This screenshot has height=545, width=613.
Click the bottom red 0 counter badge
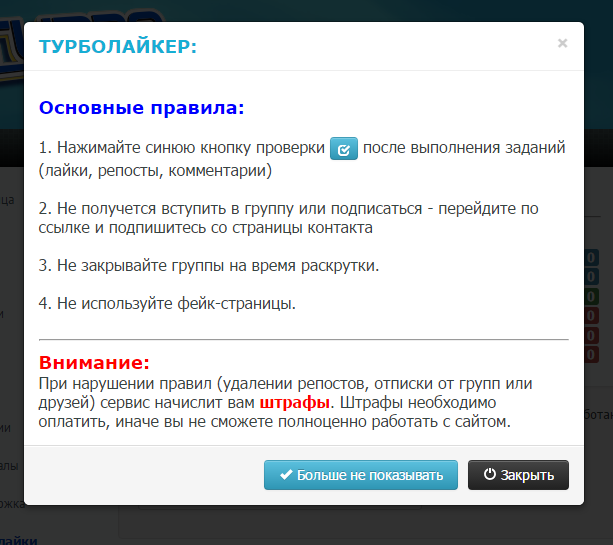click(592, 354)
